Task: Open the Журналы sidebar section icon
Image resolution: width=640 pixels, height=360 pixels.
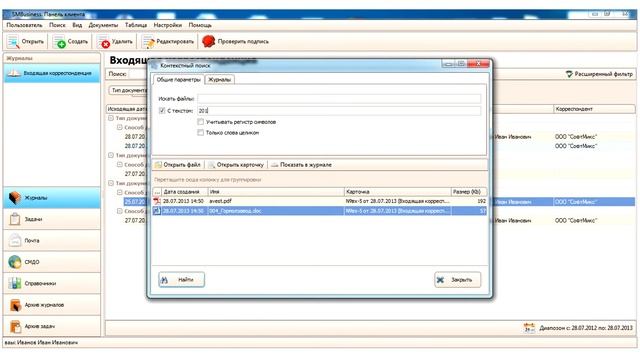Action: coord(15,198)
